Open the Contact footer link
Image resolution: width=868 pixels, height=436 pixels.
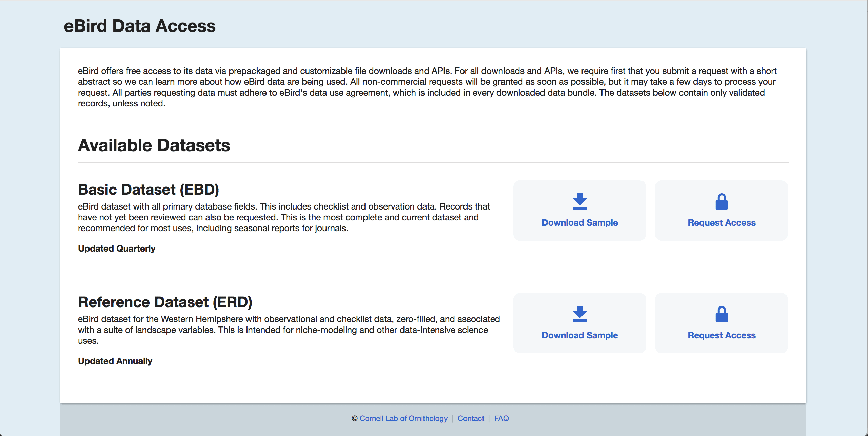(471, 418)
